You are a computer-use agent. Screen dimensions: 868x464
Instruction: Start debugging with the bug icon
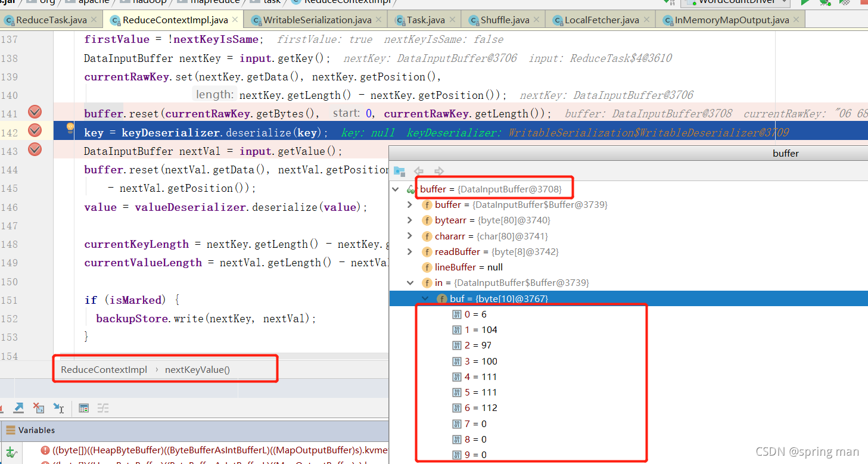pos(825,2)
